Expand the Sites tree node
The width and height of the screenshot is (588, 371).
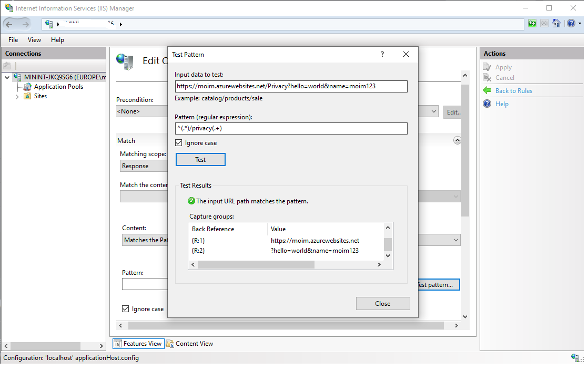[x=17, y=97]
